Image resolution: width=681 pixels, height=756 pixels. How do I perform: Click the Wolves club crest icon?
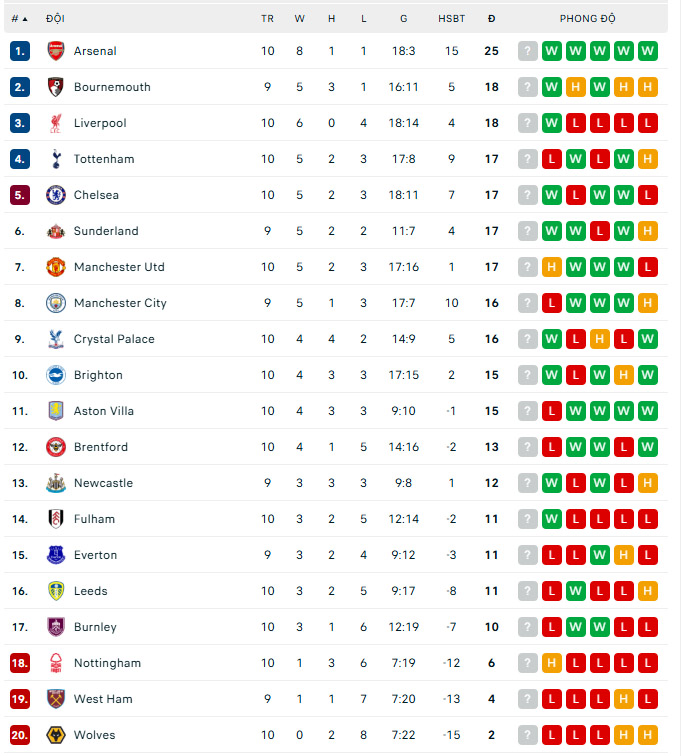pyautogui.click(x=56, y=735)
